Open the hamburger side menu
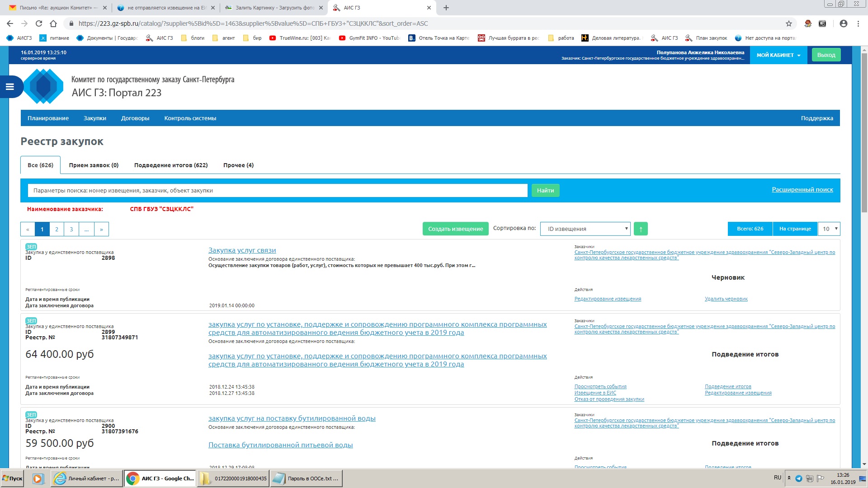This screenshot has width=868, height=488. coord(9,87)
